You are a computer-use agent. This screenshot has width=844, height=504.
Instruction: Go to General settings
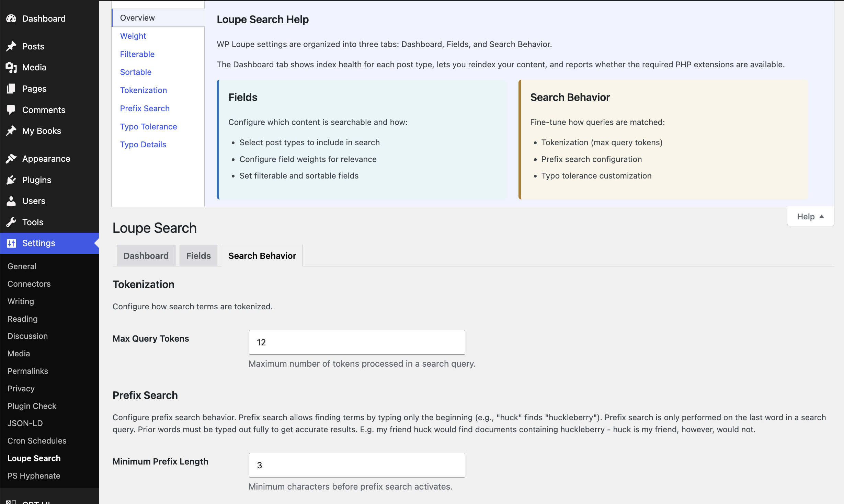click(x=22, y=266)
